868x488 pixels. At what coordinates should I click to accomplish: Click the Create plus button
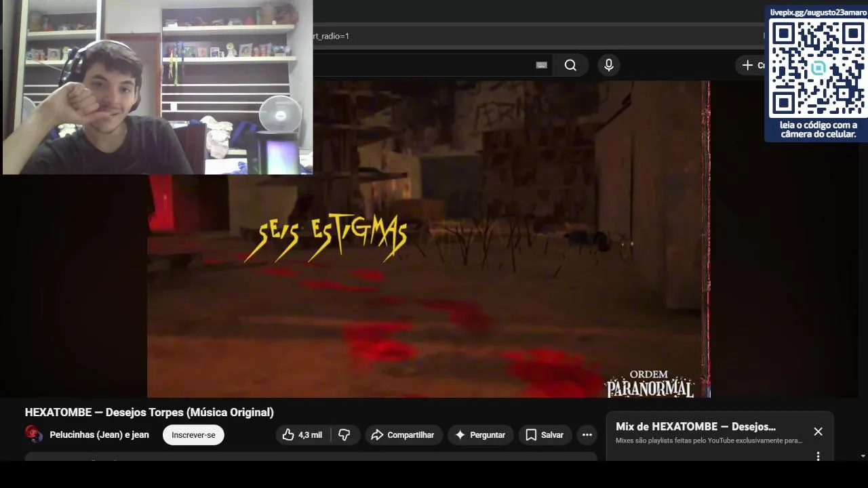click(x=751, y=65)
